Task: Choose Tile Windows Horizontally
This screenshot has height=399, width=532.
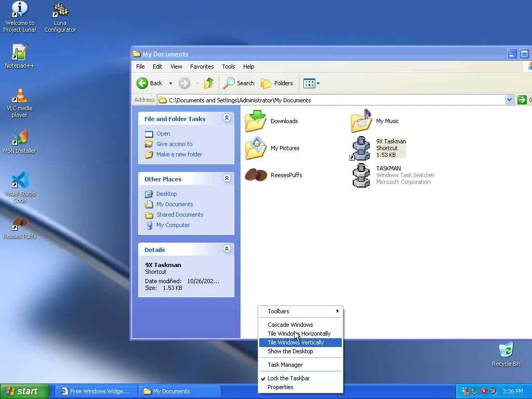Action: click(300, 334)
